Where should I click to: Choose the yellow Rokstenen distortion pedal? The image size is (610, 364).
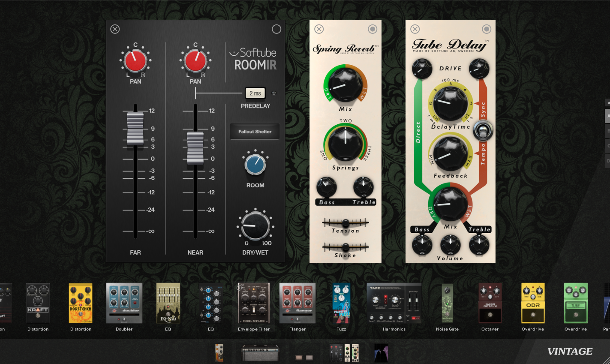tap(81, 303)
